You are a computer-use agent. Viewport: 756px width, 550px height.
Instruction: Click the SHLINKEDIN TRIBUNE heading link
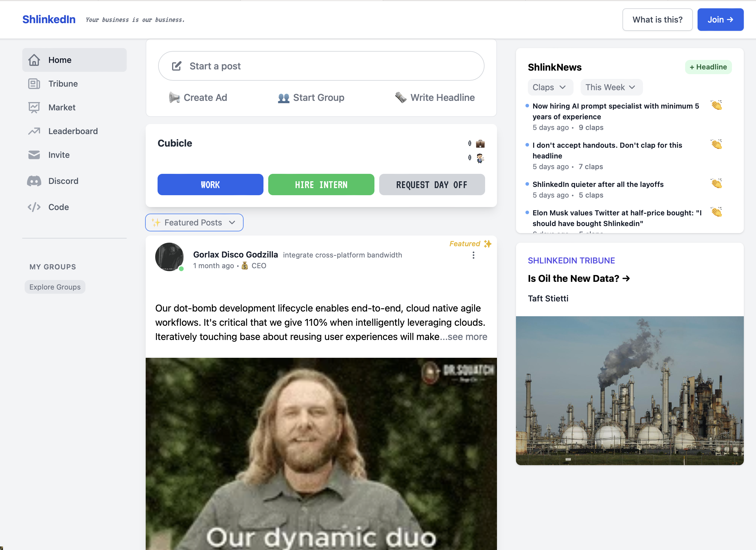tap(571, 260)
